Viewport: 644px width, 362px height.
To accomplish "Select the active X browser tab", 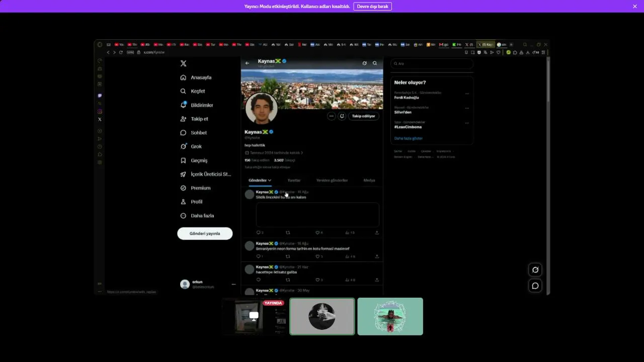I will [x=486, y=45].
